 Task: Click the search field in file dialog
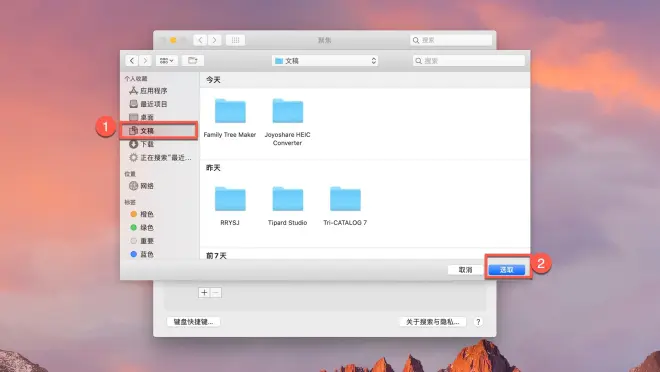(469, 61)
